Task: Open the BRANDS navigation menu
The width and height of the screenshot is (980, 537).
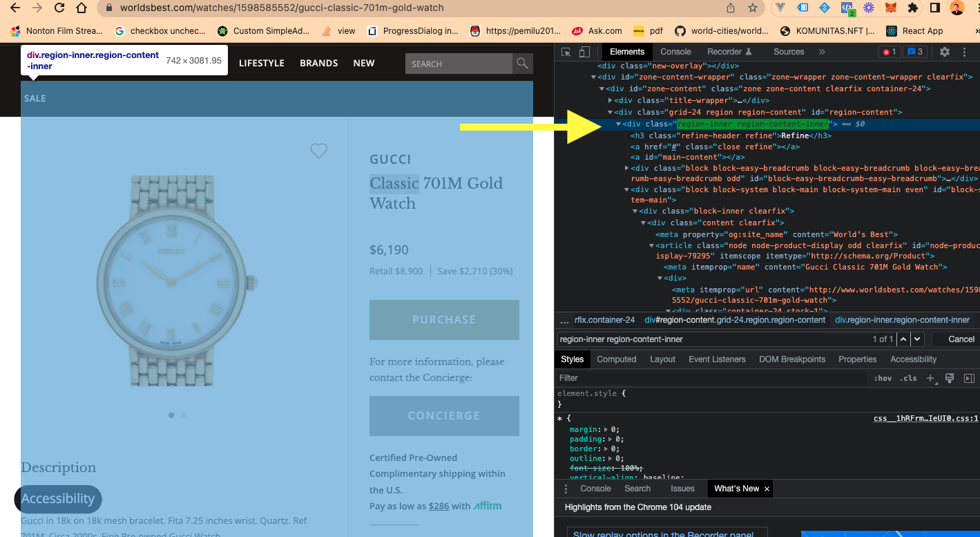Action: (318, 63)
